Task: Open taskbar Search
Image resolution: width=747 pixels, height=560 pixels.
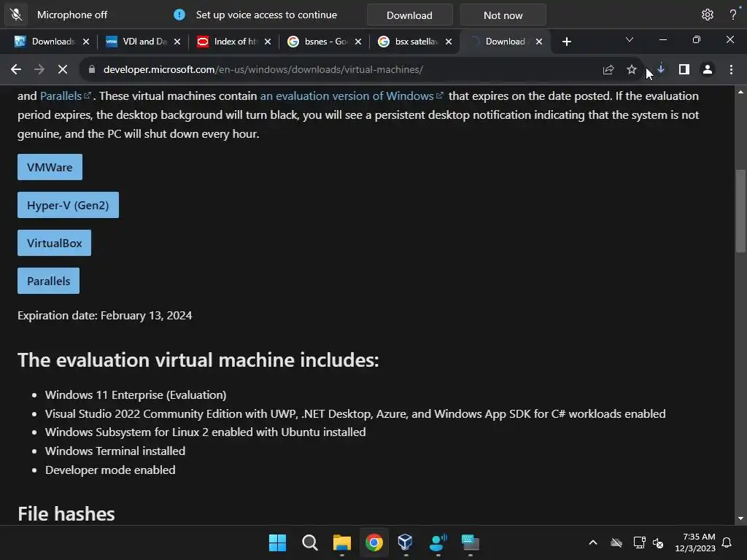Action: (x=309, y=542)
